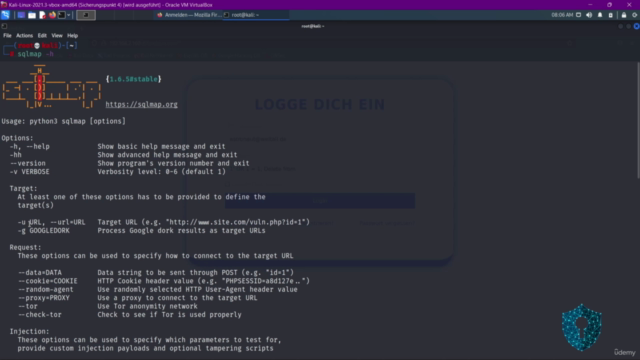The image size is (640, 360).
Task: Click the typed 'sqlmap -h' command
Action: point(36,54)
